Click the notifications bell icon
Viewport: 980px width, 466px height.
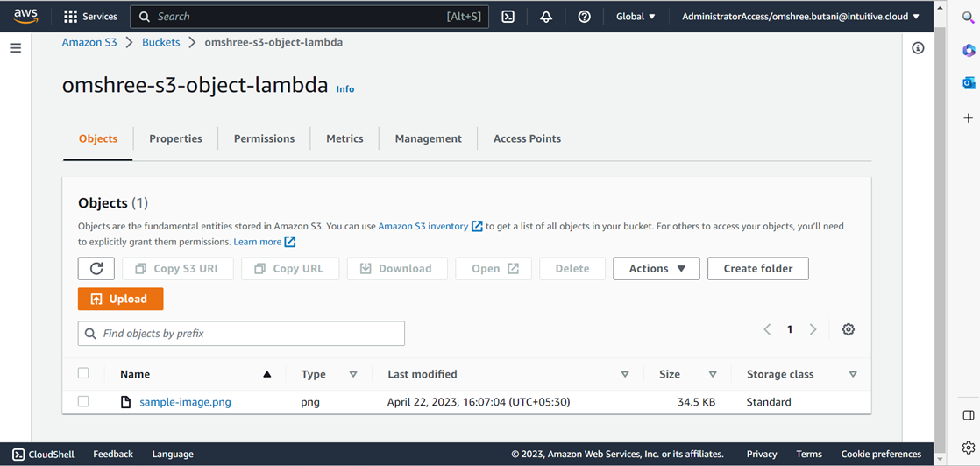(546, 17)
